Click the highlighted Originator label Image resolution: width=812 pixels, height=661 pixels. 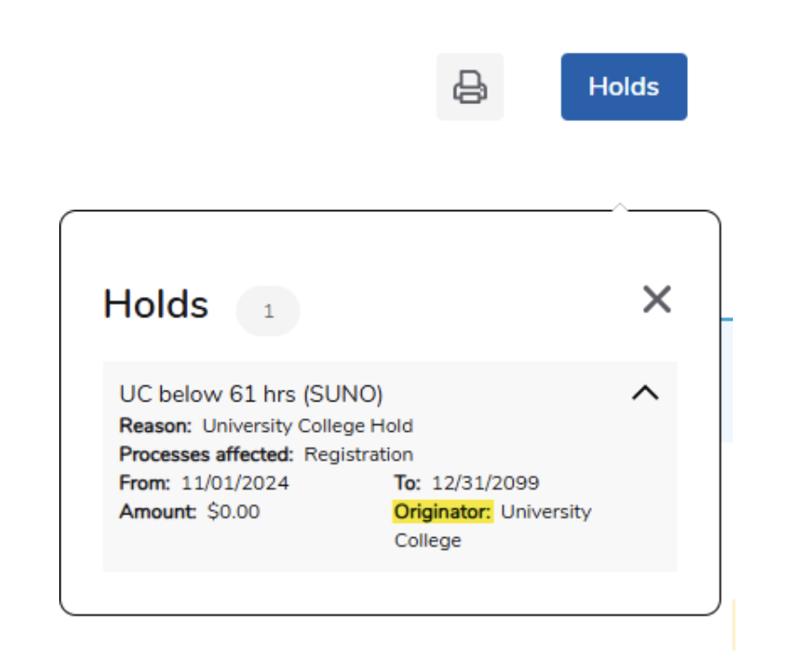(444, 512)
